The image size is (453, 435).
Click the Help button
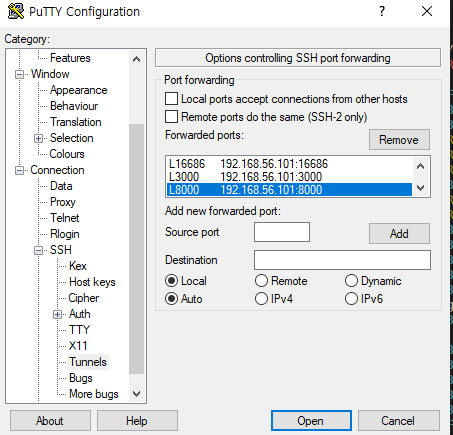tap(137, 421)
